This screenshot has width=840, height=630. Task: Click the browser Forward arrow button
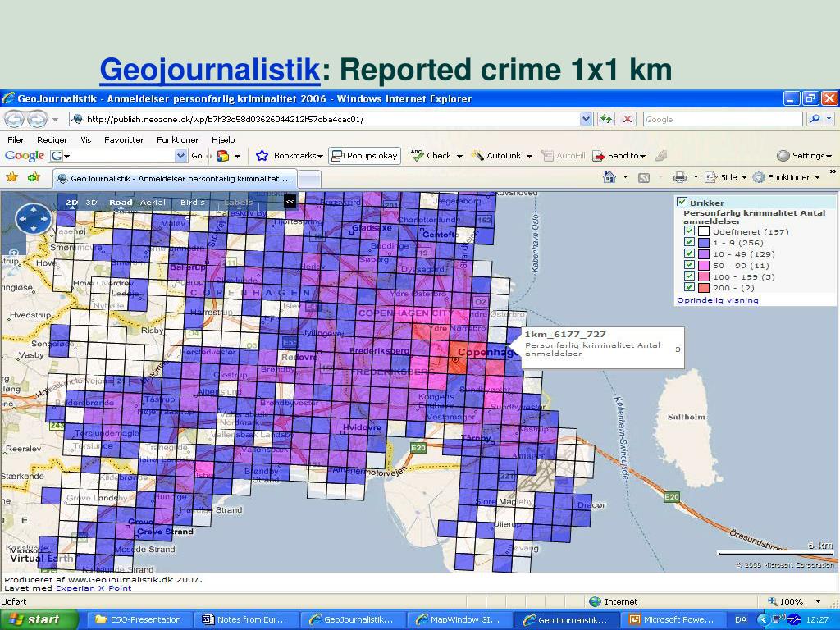[37, 119]
